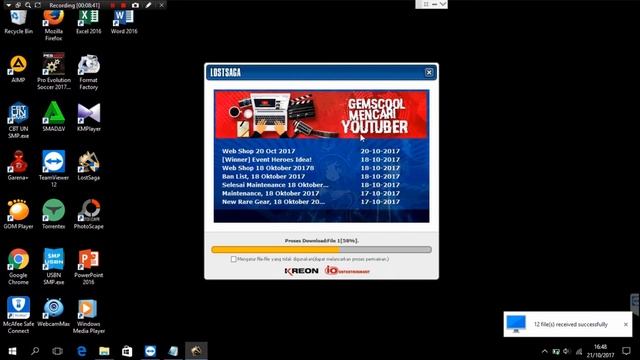Click the zoom magnifier in recording bar

[x=28, y=5]
